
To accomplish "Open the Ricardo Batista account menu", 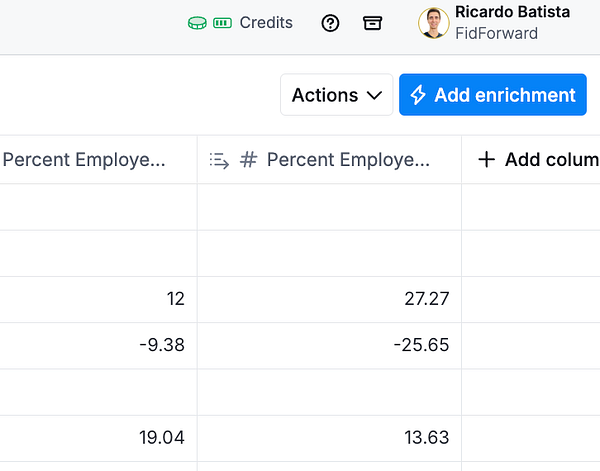I will [x=511, y=13].
